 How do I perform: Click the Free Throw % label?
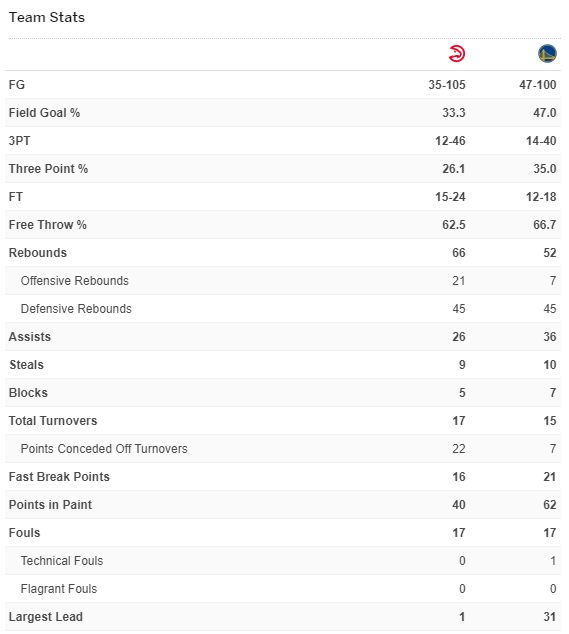tap(48, 225)
